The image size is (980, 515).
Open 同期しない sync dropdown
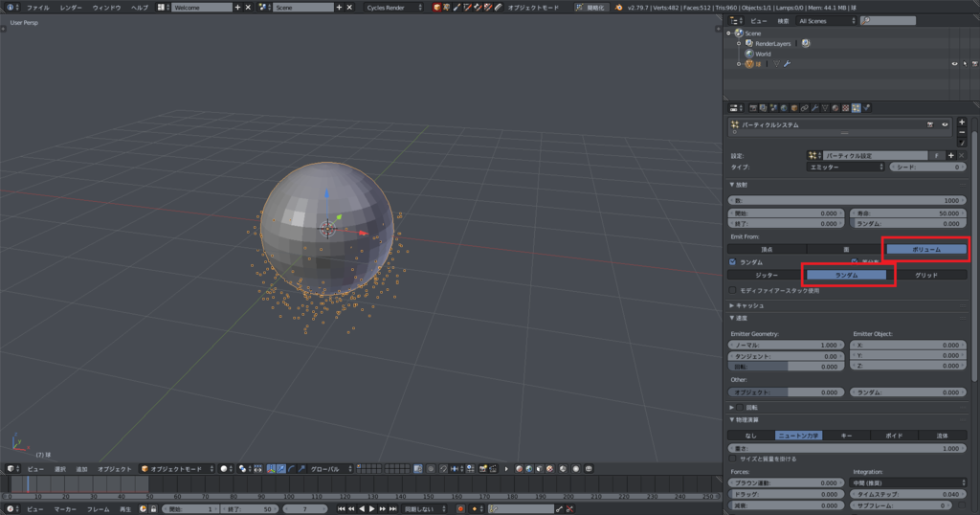[x=424, y=508]
